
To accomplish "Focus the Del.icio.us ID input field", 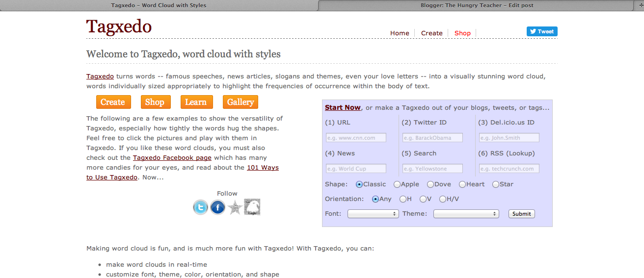I will pos(509,138).
